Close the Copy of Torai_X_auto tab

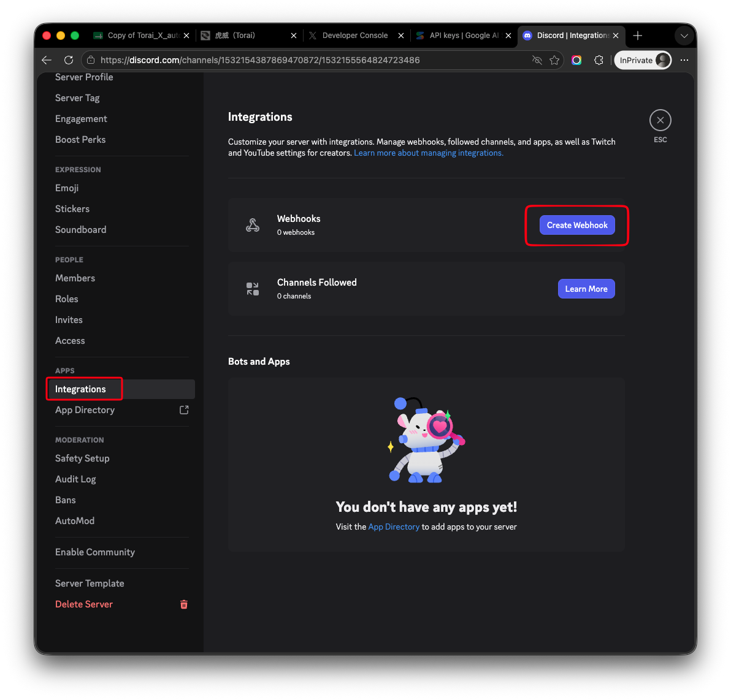pos(186,36)
